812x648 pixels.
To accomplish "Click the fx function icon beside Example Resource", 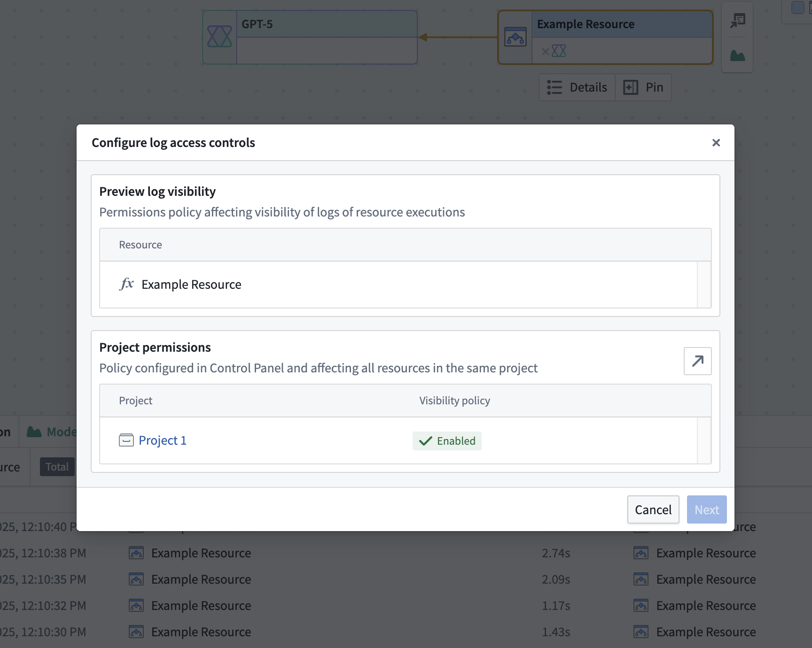I will pos(127,284).
